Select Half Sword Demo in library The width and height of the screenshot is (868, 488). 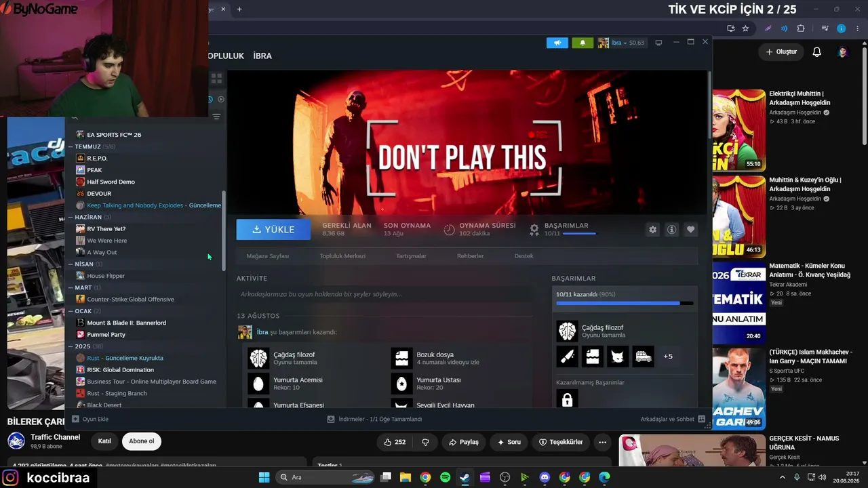tap(111, 182)
